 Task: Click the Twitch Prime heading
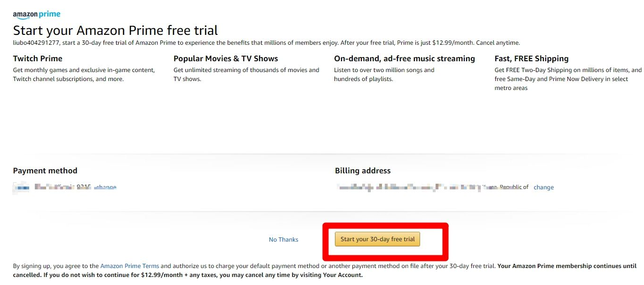click(x=38, y=58)
